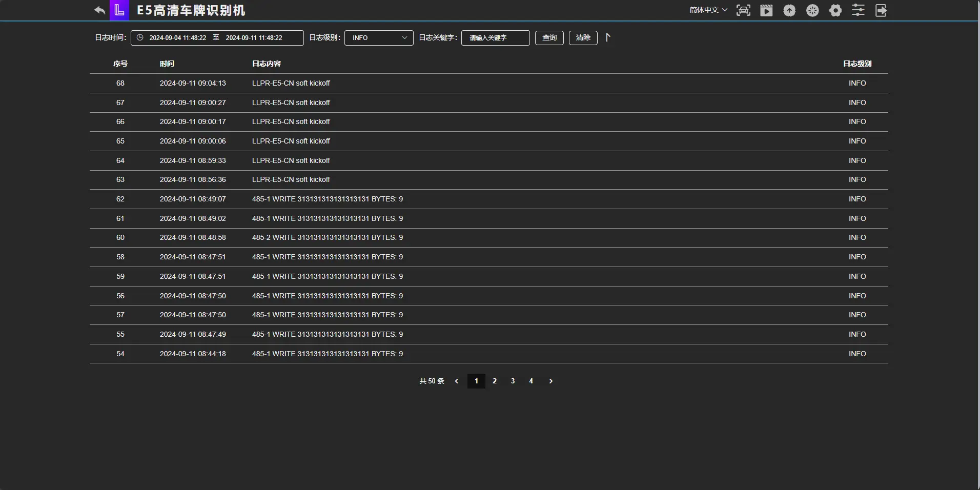Click the previous page chevron

point(457,381)
